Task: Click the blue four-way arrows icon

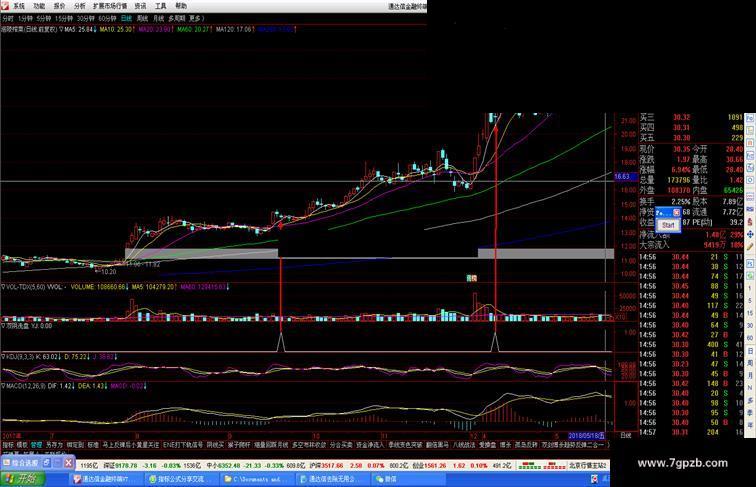Action: [x=750, y=234]
